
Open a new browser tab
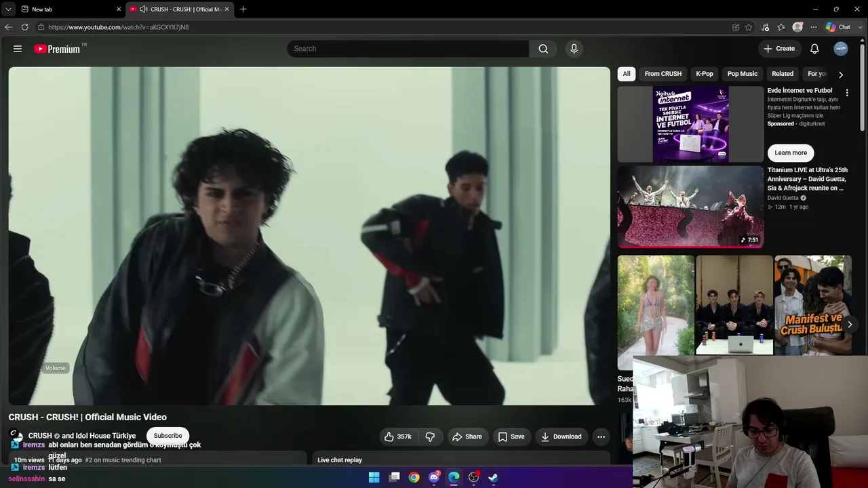243,9
